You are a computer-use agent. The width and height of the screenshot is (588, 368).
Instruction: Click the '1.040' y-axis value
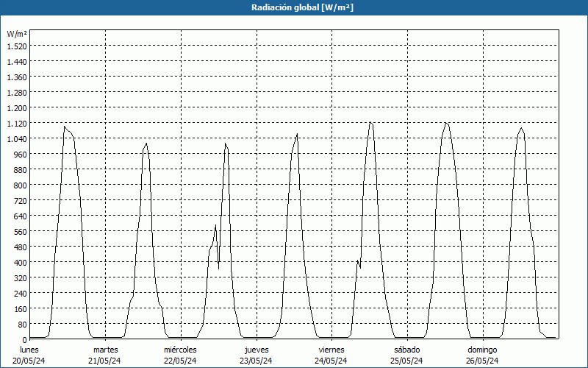pyautogui.click(x=17, y=139)
